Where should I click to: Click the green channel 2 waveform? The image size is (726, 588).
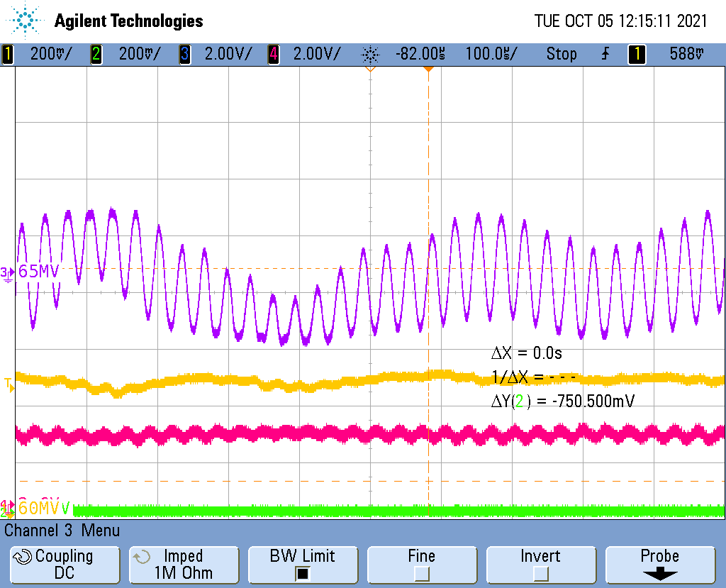coord(399,511)
